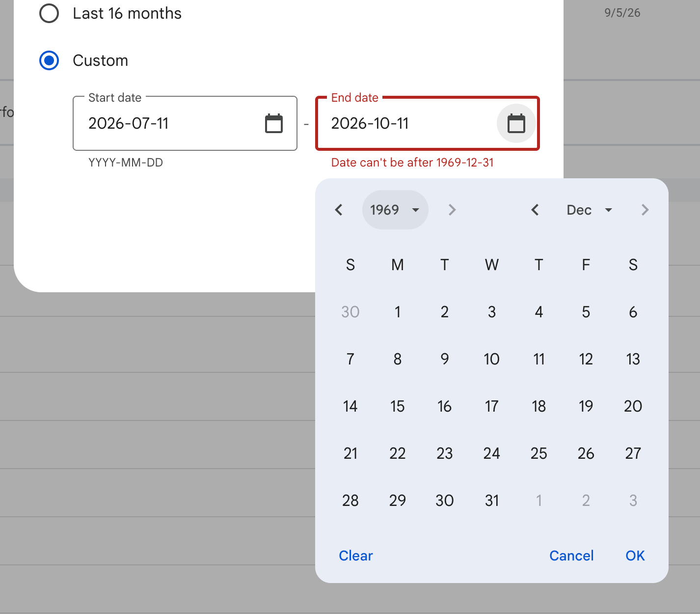Pick December 15 in the calendar
The height and width of the screenshot is (614, 700).
coord(398,406)
